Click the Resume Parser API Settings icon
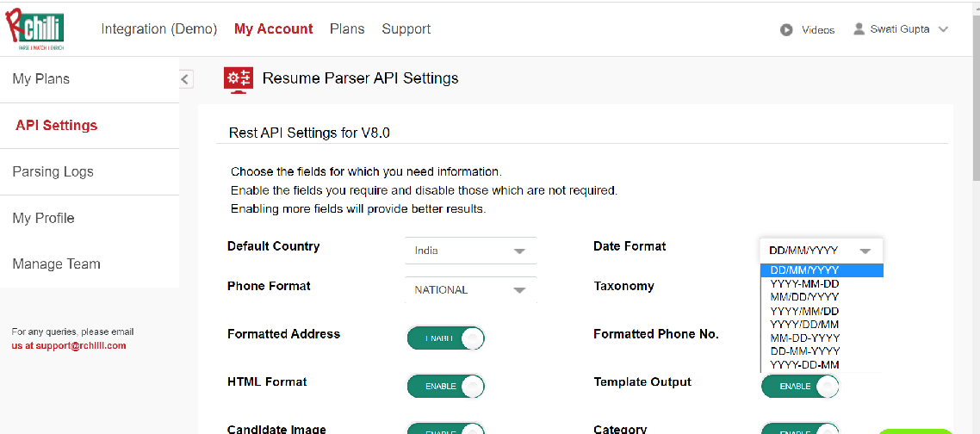Screen dimensions: 980x434 click(x=238, y=79)
